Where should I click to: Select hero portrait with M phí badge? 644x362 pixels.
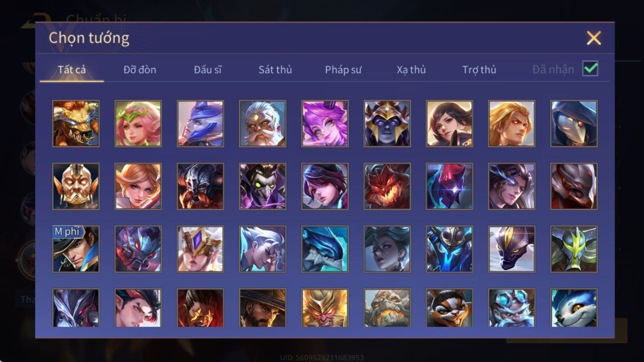pyautogui.click(x=76, y=249)
